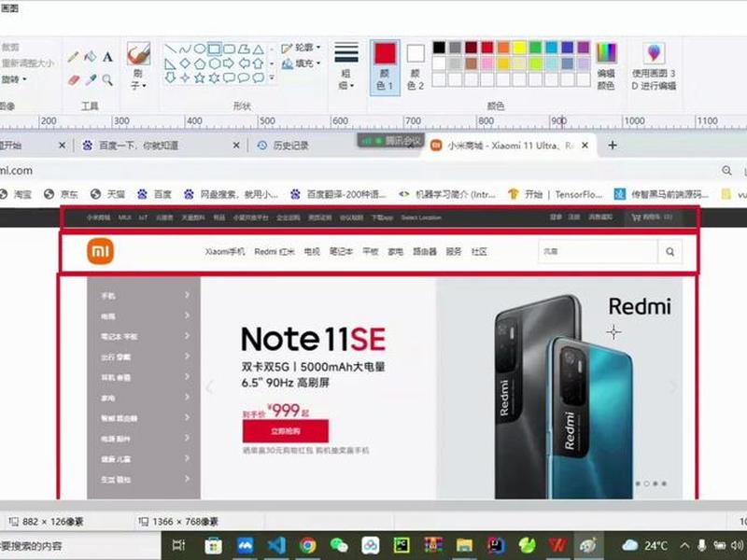Pick the green palette swatch
747x560 pixels.
click(535, 48)
